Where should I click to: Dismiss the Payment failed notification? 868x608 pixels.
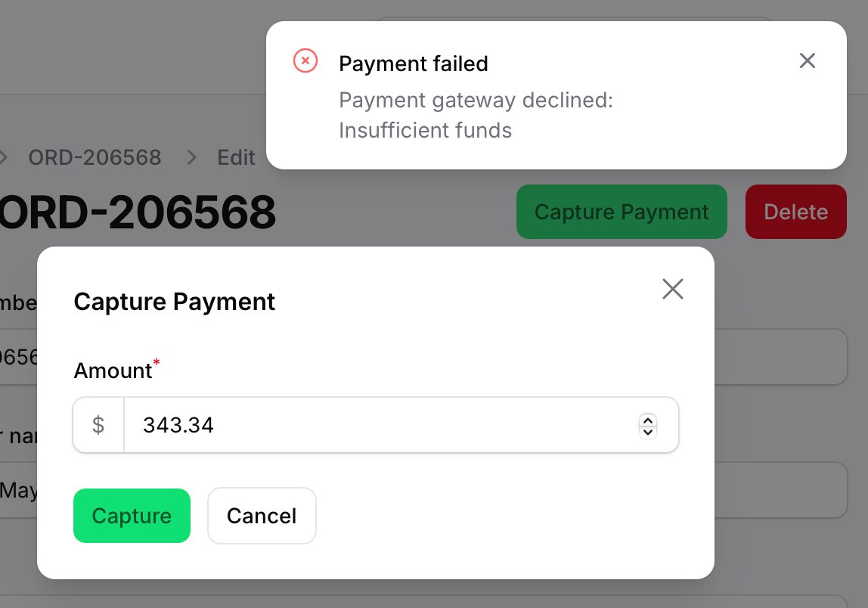click(x=808, y=61)
